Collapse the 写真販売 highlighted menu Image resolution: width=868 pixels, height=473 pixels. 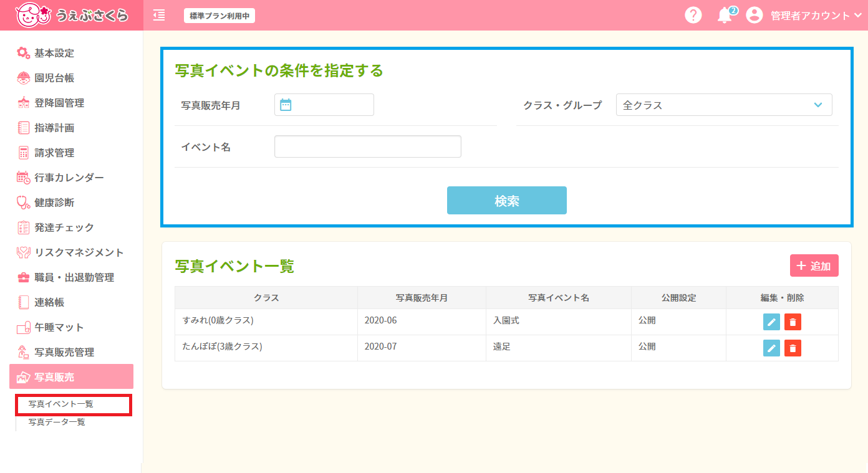coord(72,376)
